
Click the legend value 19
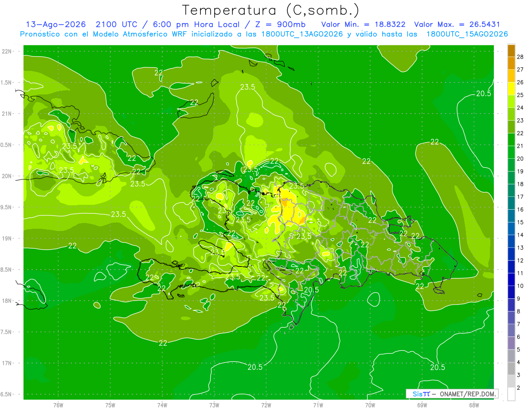coord(520,171)
